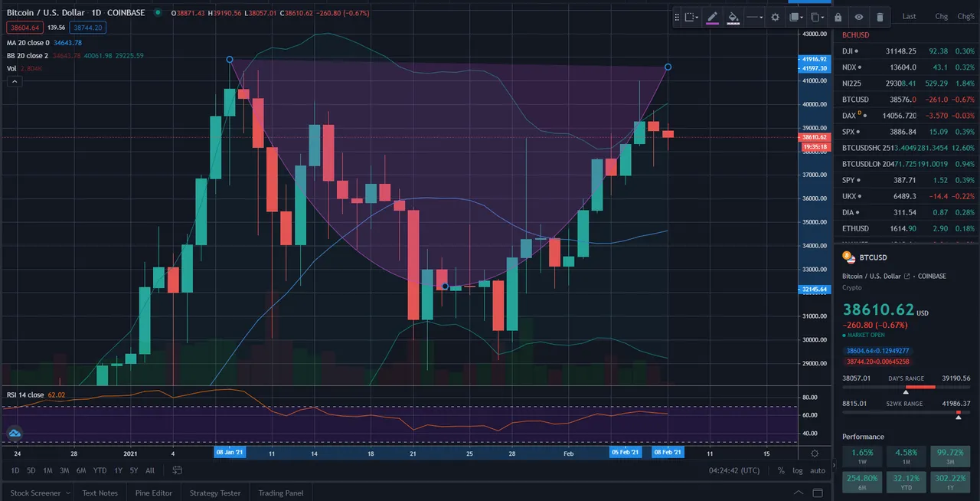Set time range to 1M
The image size is (980, 501).
pyautogui.click(x=47, y=470)
